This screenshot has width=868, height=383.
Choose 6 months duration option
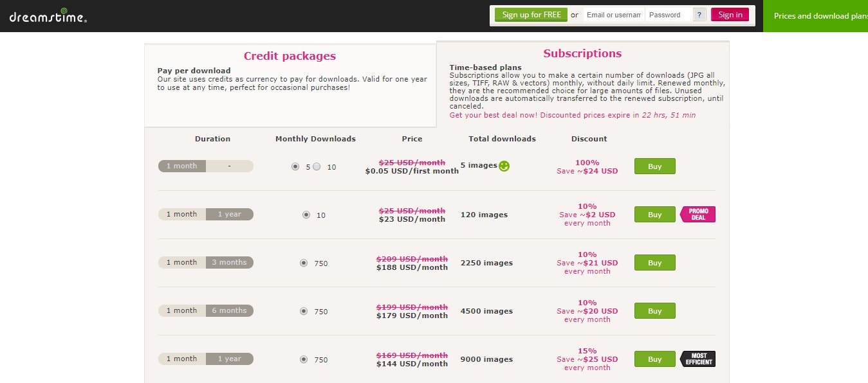(x=230, y=310)
